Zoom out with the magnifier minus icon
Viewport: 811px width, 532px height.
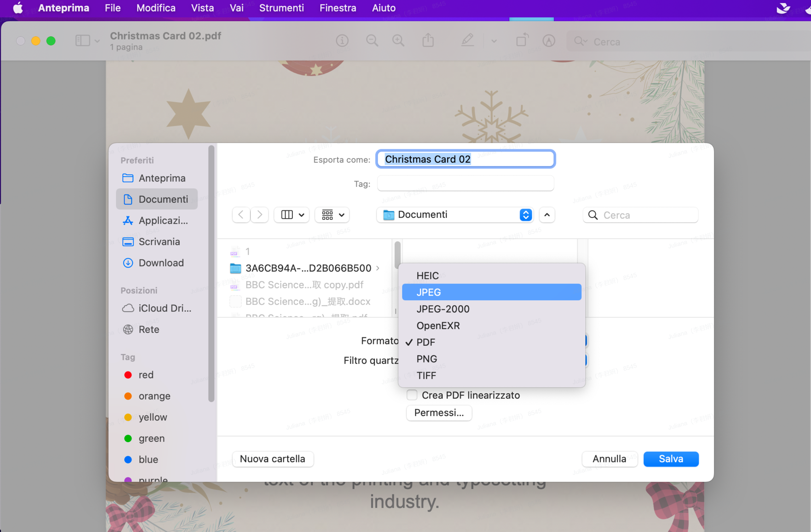(x=372, y=41)
